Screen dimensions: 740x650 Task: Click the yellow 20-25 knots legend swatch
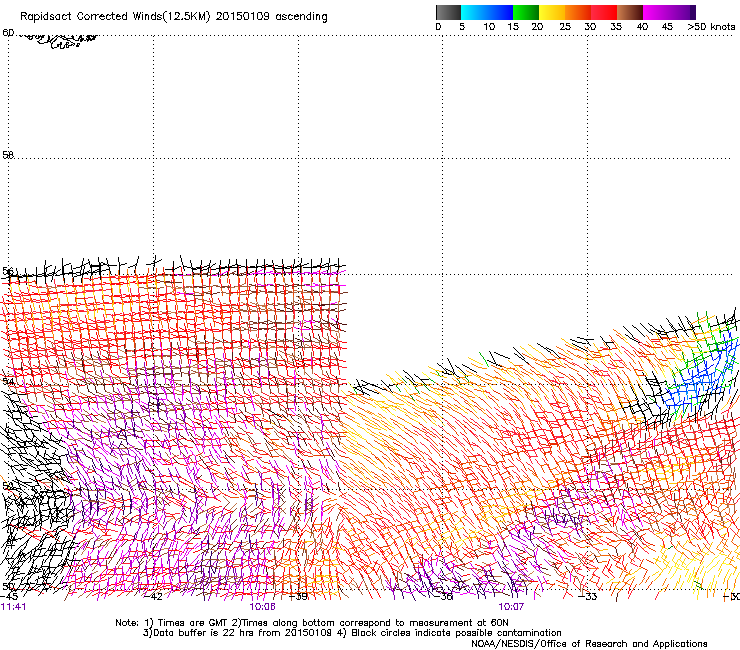click(552, 12)
